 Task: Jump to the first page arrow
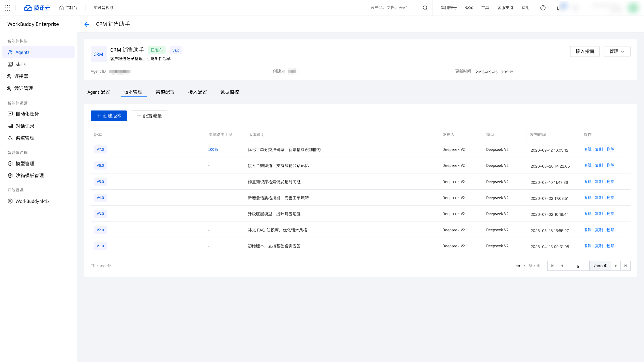(552, 266)
